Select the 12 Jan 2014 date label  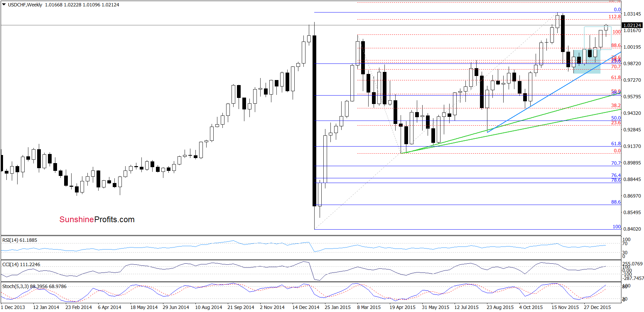[x=46, y=307]
